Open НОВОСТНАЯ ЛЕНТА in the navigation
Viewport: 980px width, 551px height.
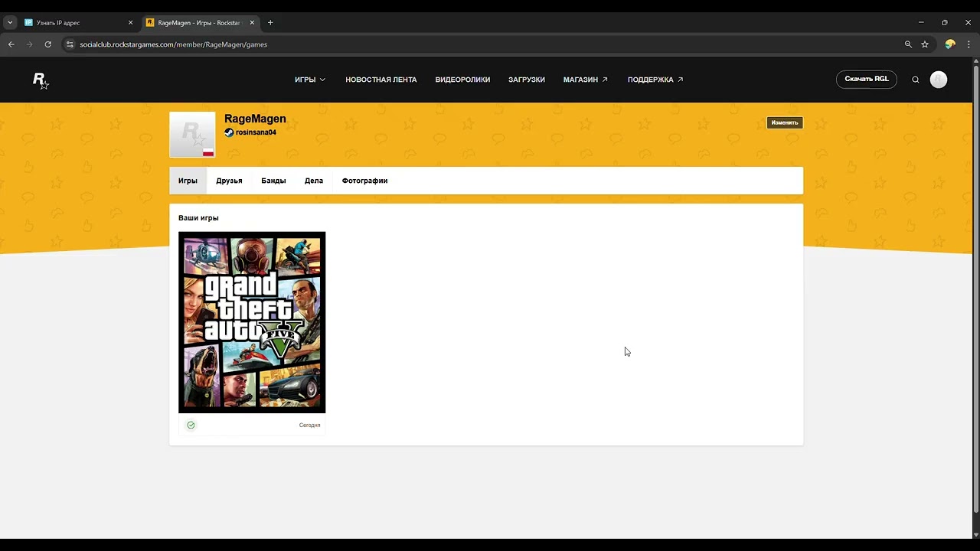coord(381,80)
